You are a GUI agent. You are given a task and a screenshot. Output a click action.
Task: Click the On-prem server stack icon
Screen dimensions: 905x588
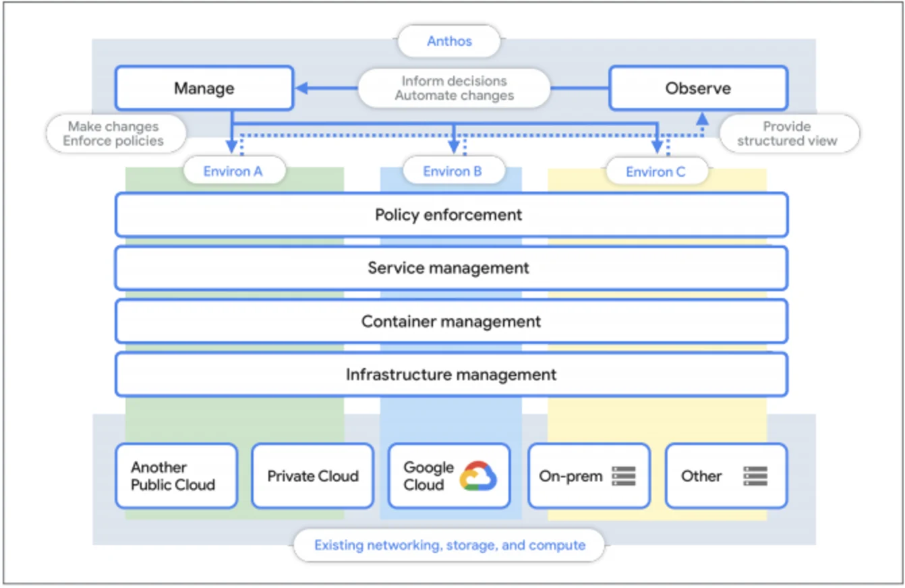[x=624, y=476]
